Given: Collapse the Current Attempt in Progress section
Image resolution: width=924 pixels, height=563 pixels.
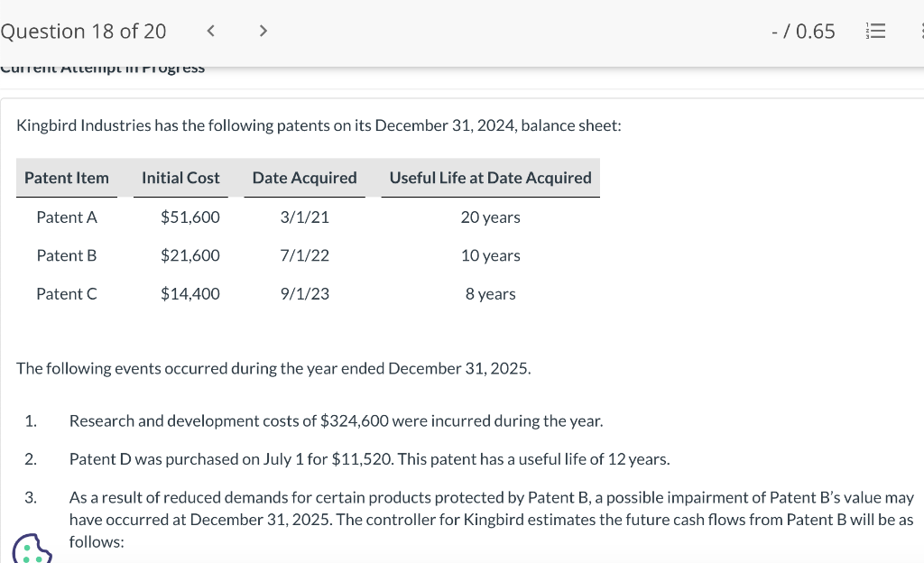Looking at the screenshot, I should 103,66.
